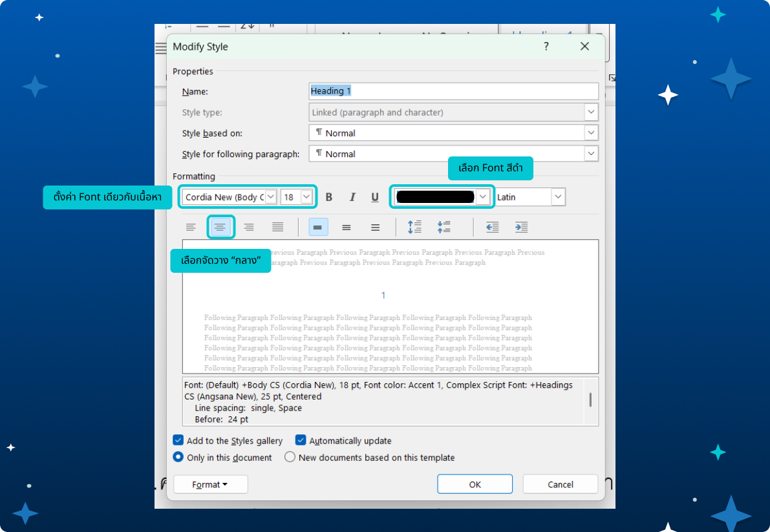The image size is (770, 532).
Task: Open the font size dropdown showing 18
Action: point(306,197)
